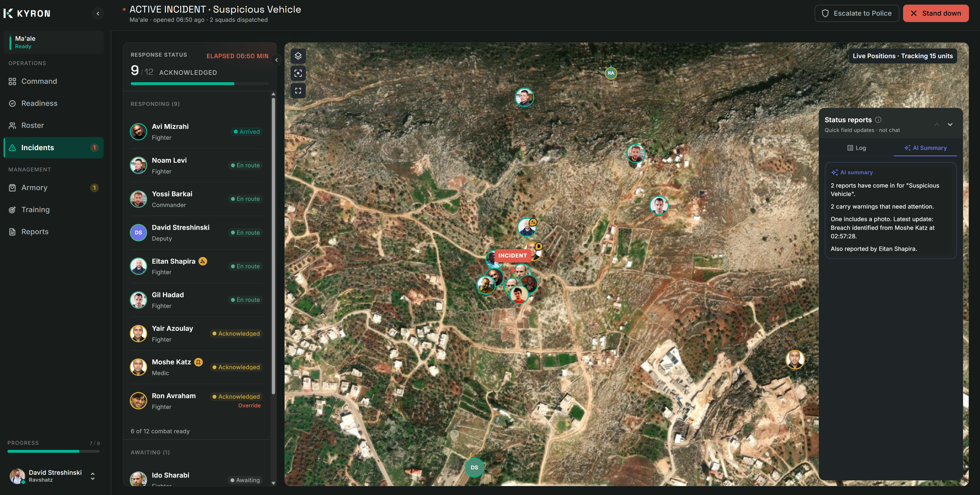
Task: Collapse the left sidebar with chevron
Action: point(98,14)
